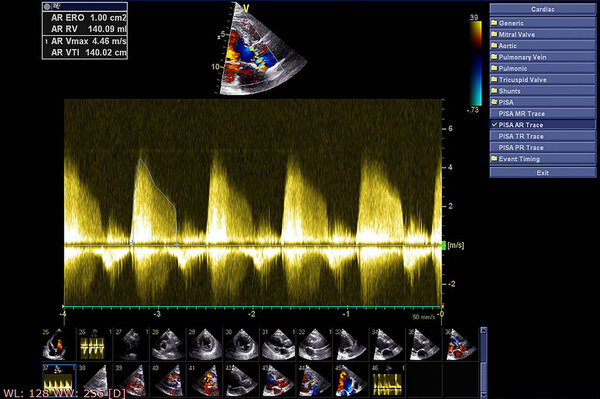Click the yellow V probe orientation marker
The width and height of the screenshot is (600, 399).
click(246, 8)
